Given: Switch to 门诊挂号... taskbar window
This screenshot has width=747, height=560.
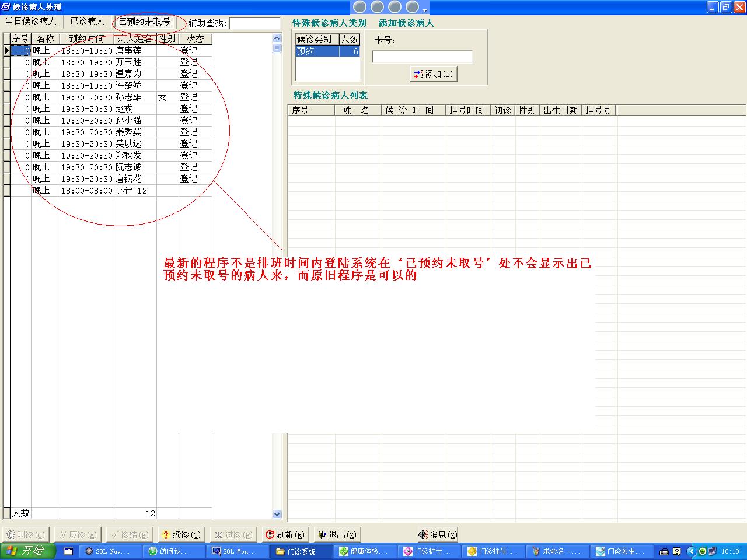Looking at the screenshot, I should (x=493, y=551).
